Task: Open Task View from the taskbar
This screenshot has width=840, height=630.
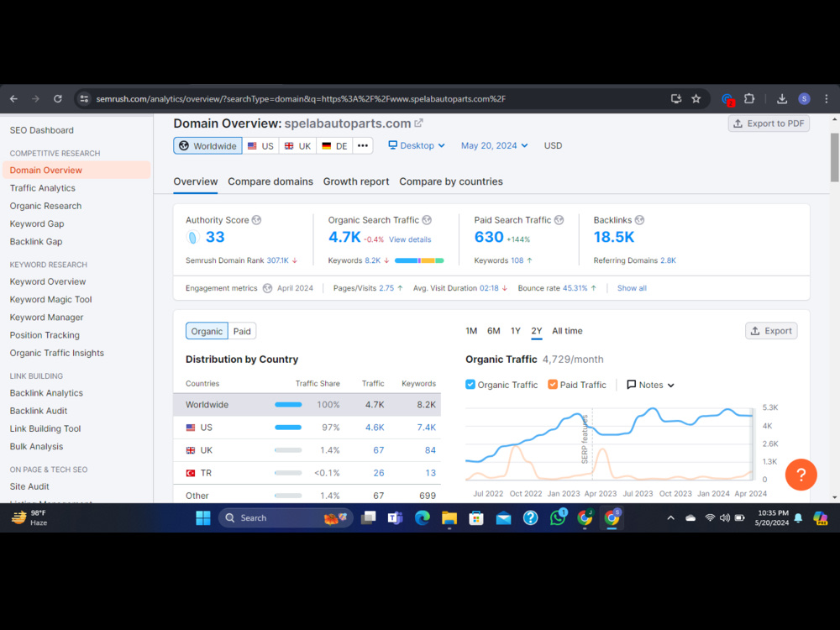Action: tap(368, 518)
